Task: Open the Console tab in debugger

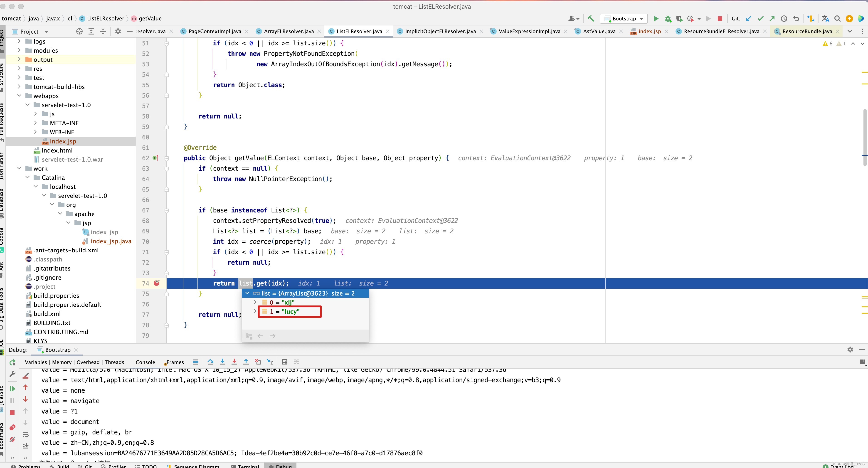Action: 145,362
